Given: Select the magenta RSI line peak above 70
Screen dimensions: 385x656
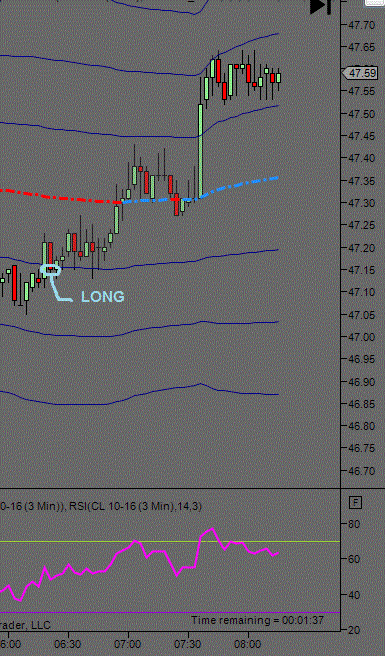Looking at the screenshot, I should point(213,529).
